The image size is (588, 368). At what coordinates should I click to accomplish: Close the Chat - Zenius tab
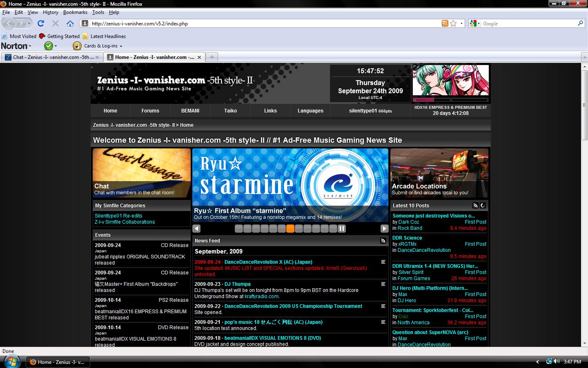point(98,57)
